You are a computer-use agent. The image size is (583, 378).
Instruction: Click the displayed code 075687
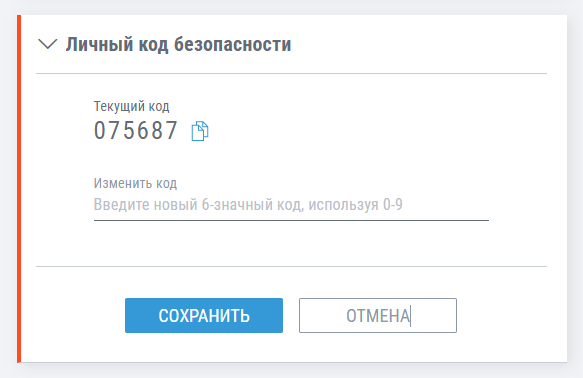[136, 131]
